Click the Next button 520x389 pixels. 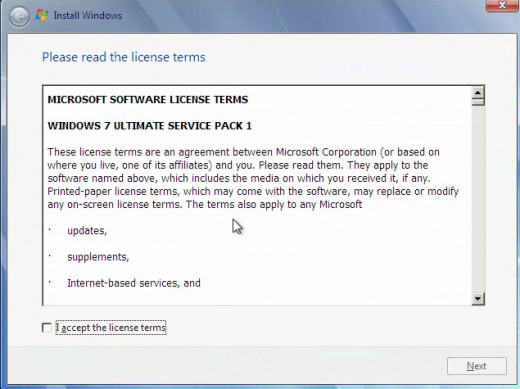coord(477,366)
